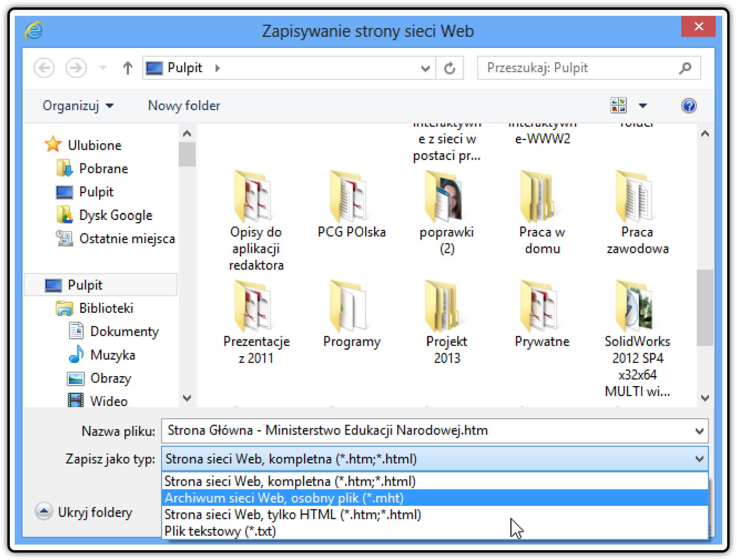Image resolution: width=737 pixels, height=560 pixels.
Task: Refresh the folder view
Action: coord(449,68)
